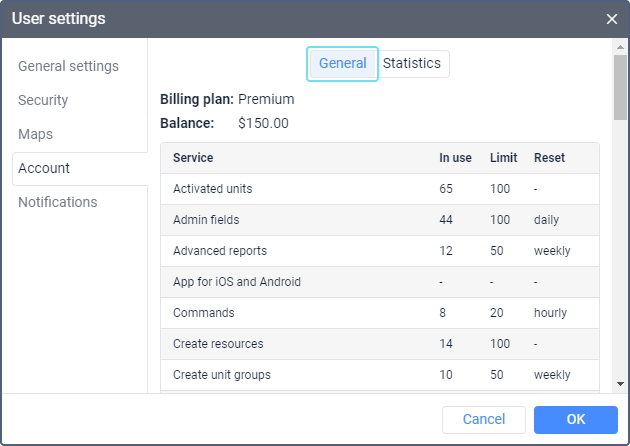Viewport: 630px width, 446px height.
Task: Select the Advanced reports row
Action: (379, 251)
